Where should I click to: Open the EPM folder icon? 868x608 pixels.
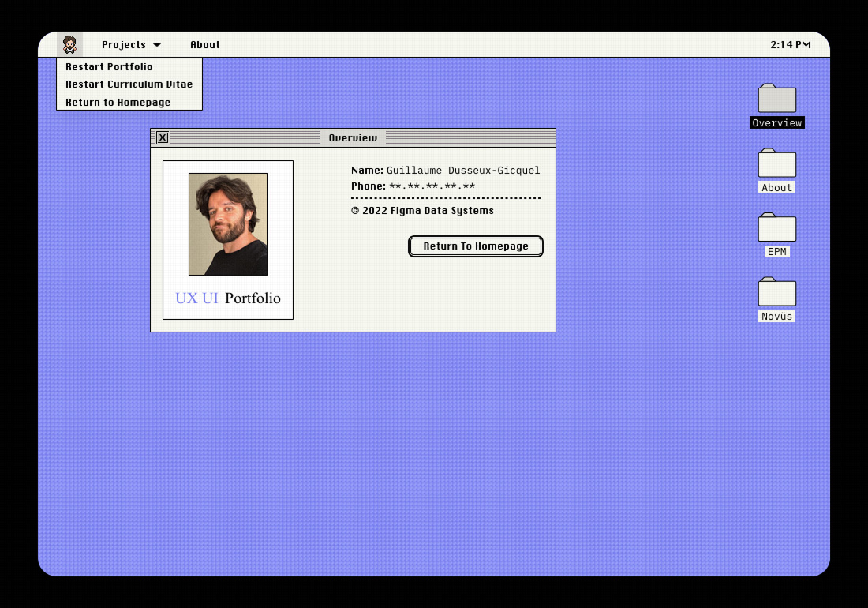(776, 227)
